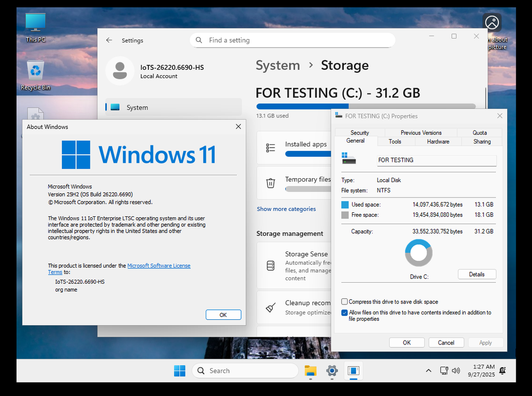
Task: Open This PC desktop icon
Action: (x=35, y=28)
